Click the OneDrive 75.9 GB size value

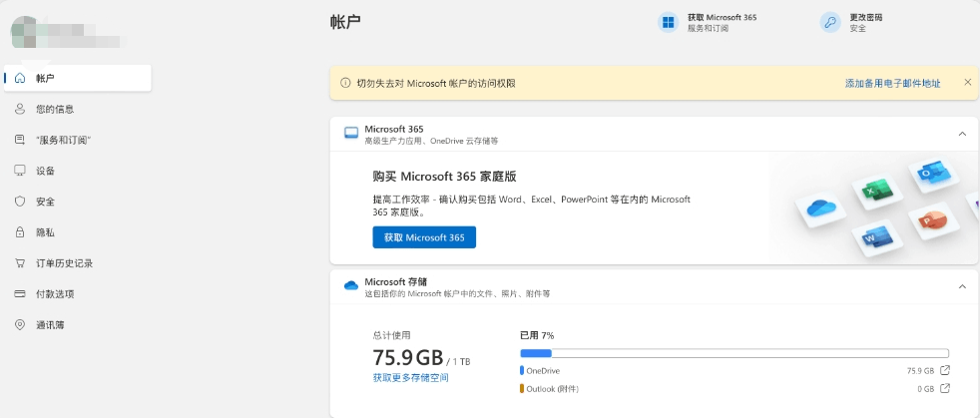coord(921,370)
